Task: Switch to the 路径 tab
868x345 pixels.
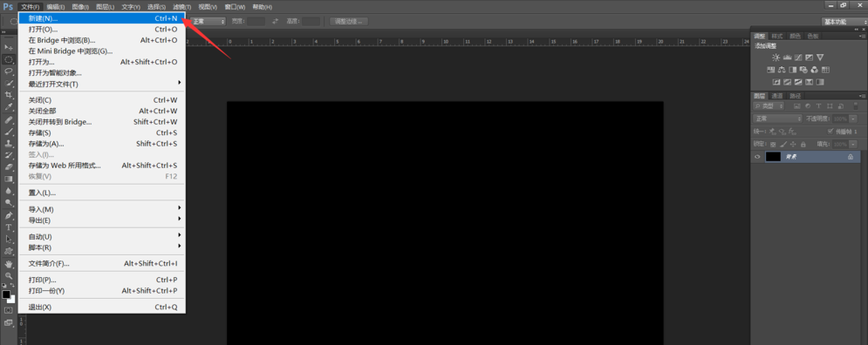Action: pos(795,96)
